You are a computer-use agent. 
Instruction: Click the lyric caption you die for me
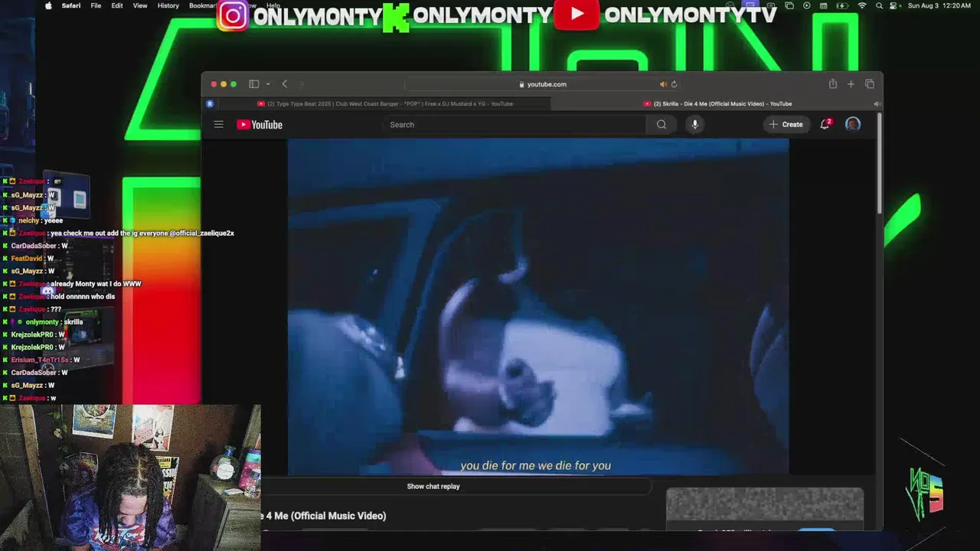(535, 465)
